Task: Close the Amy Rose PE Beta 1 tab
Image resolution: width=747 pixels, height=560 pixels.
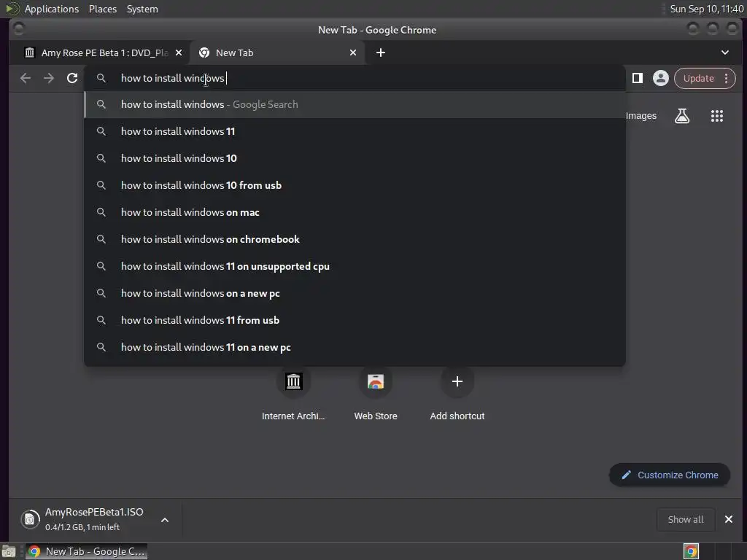Action: pos(179,52)
